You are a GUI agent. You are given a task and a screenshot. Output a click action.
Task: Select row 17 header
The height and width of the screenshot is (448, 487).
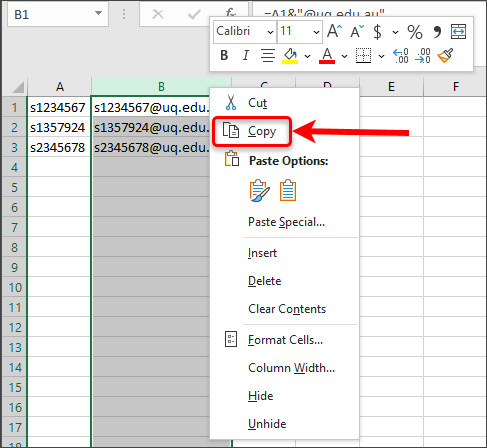(14, 427)
